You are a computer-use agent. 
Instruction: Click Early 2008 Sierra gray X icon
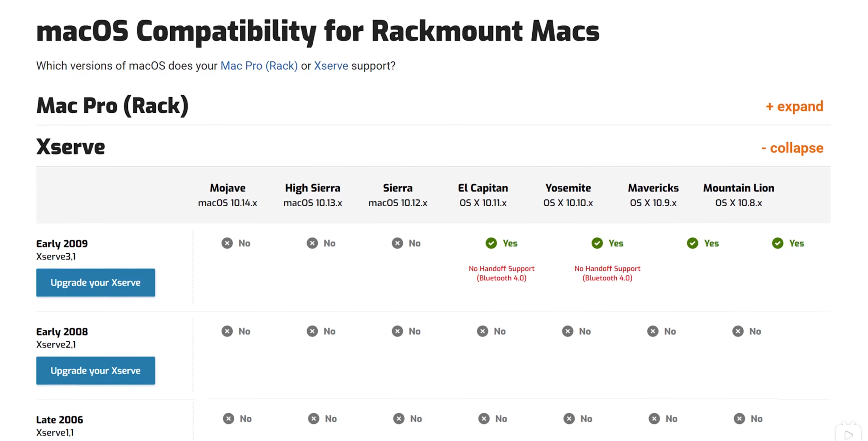pos(398,331)
